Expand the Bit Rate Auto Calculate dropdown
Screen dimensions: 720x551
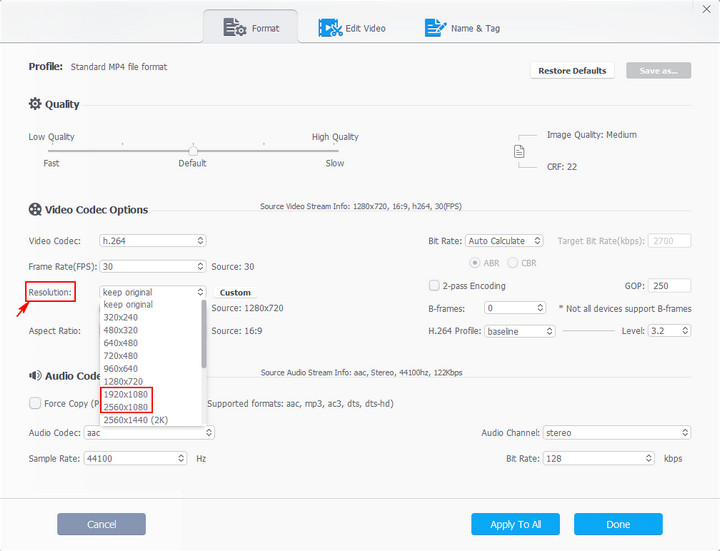coord(504,241)
